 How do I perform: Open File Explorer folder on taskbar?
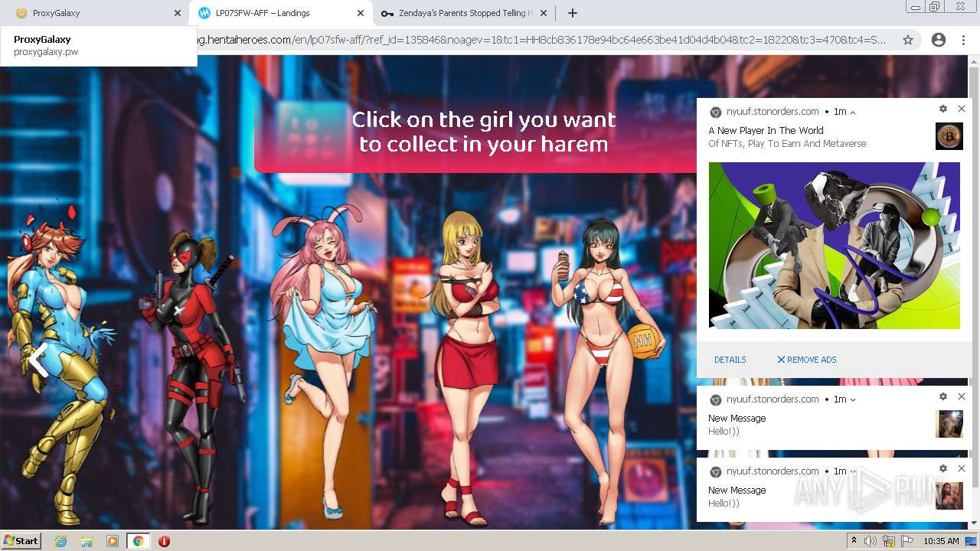[87, 541]
